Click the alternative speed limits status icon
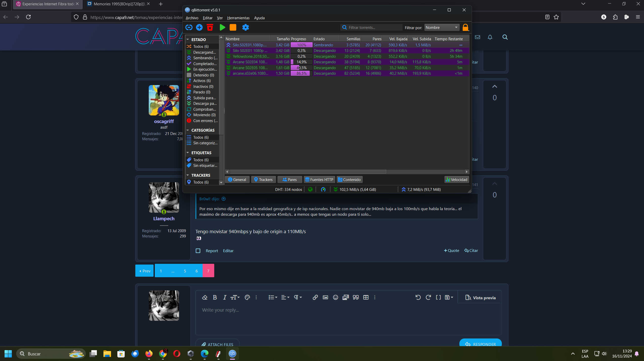Screen dimensions: 644x361 (x=323, y=189)
